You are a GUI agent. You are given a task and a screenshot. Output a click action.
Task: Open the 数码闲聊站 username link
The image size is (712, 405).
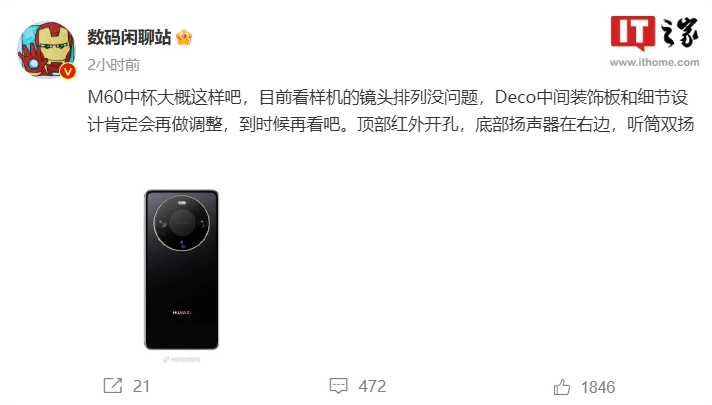click(x=129, y=37)
